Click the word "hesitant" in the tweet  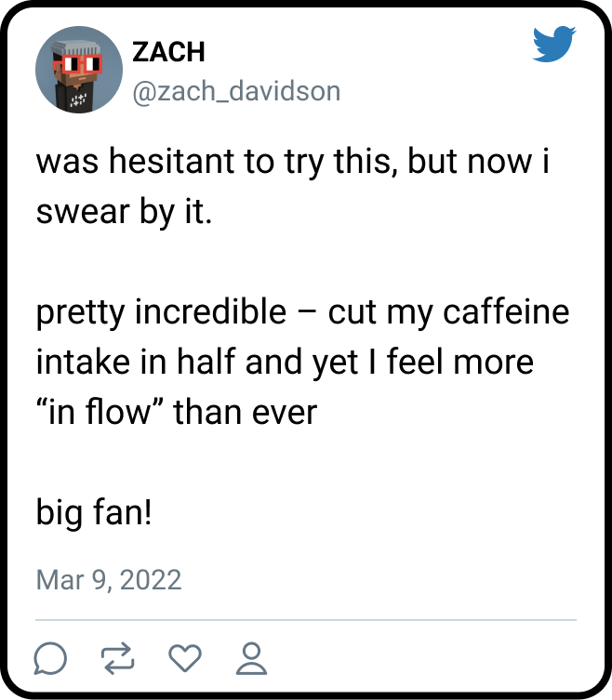tap(174, 162)
